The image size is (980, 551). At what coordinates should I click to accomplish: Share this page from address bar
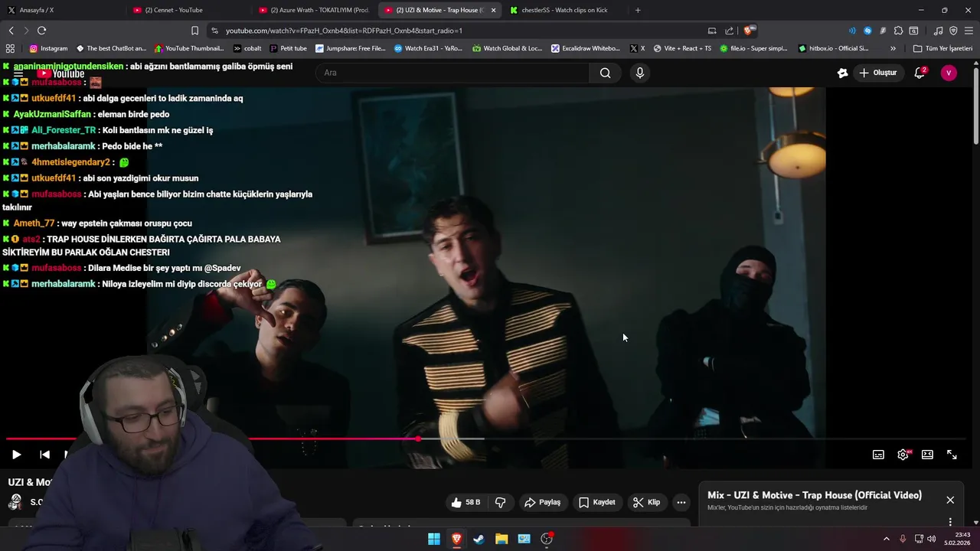pyautogui.click(x=729, y=31)
